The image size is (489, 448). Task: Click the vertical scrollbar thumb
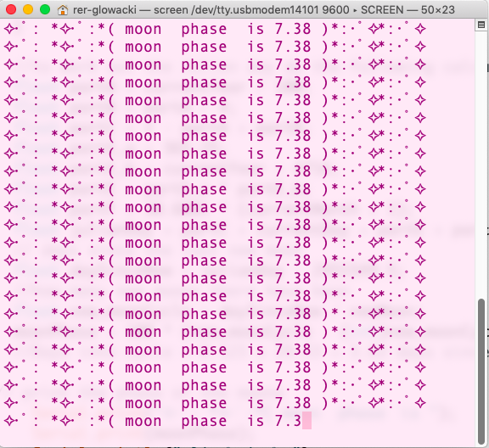click(481, 371)
